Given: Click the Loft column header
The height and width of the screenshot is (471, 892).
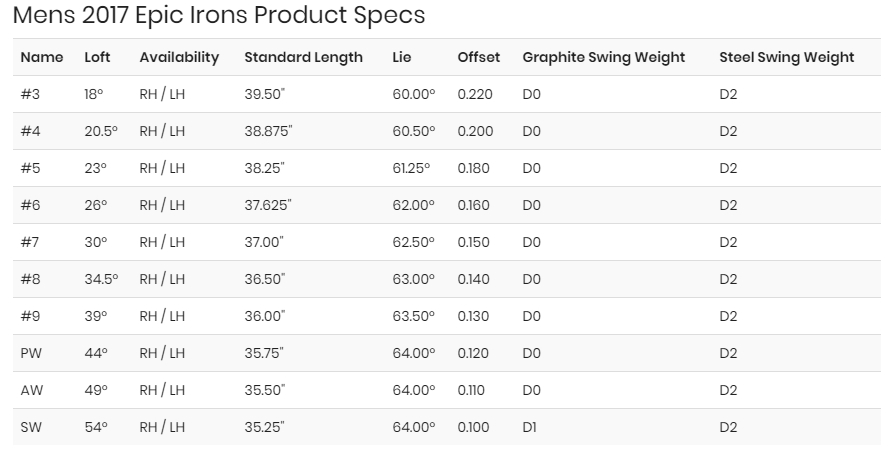Looking at the screenshot, I should [97, 58].
